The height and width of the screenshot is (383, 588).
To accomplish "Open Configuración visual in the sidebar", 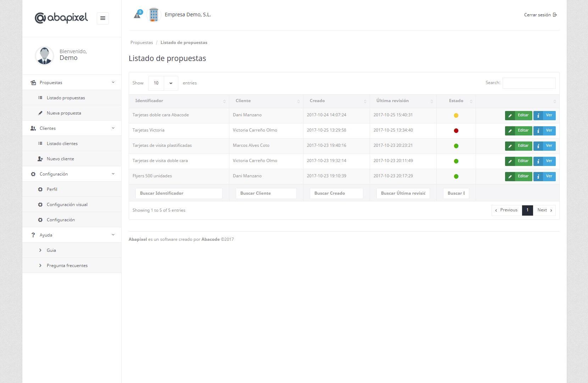I will point(72,205).
